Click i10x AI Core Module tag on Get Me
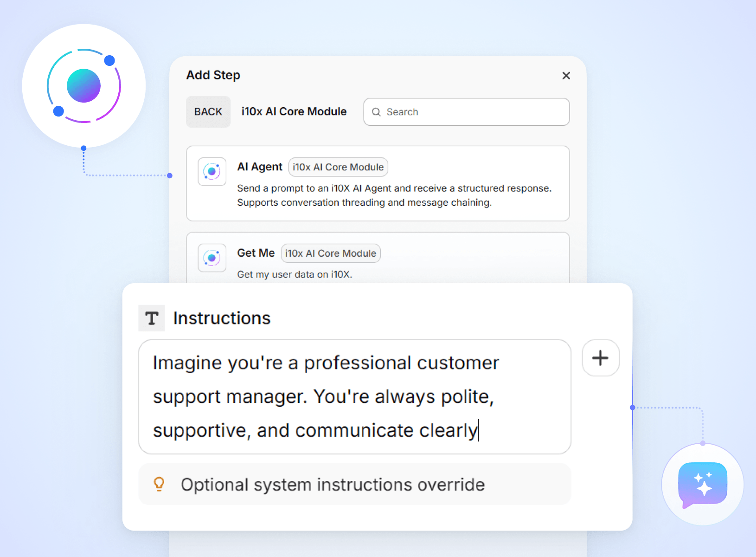 click(x=331, y=253)
